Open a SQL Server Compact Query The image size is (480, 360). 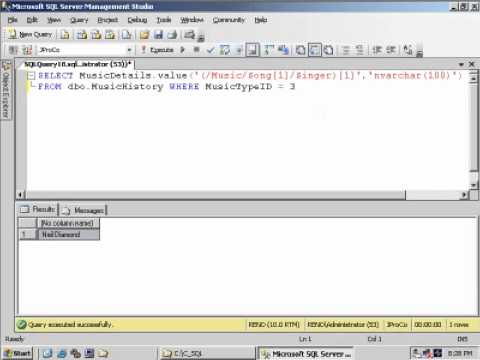click(126, 35)
